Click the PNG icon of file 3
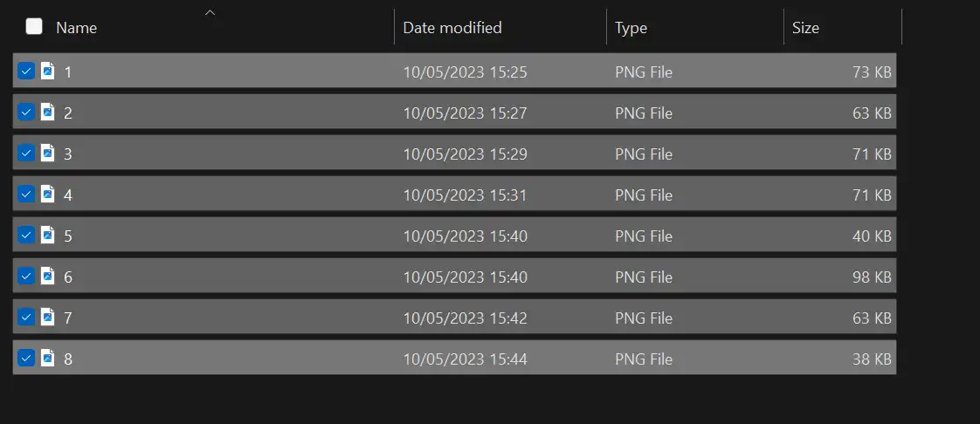The height and width of the screenshot is (424, 980). pos(47,153)
